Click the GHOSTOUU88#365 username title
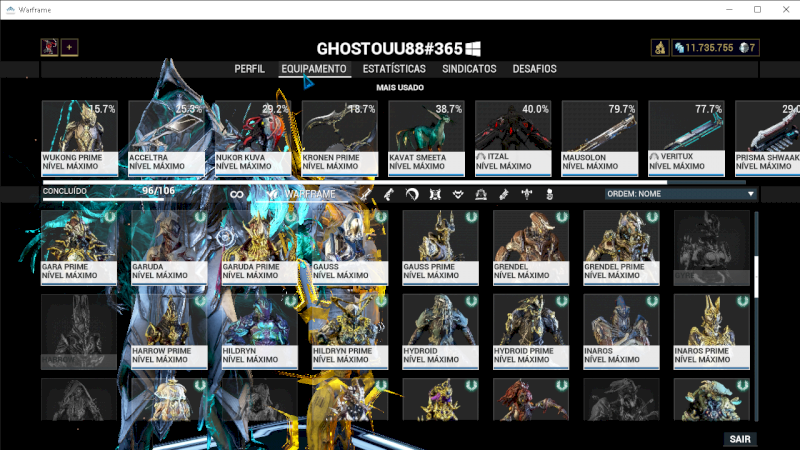This screenshot has height=450, width=800. pyautogui.click(x=389, y=49)
